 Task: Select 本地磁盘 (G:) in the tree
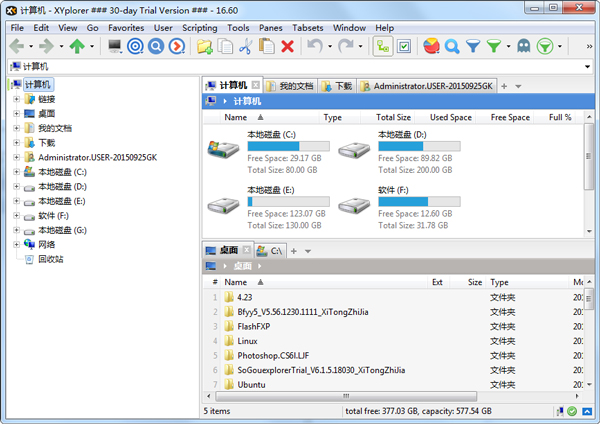[62, 230]
